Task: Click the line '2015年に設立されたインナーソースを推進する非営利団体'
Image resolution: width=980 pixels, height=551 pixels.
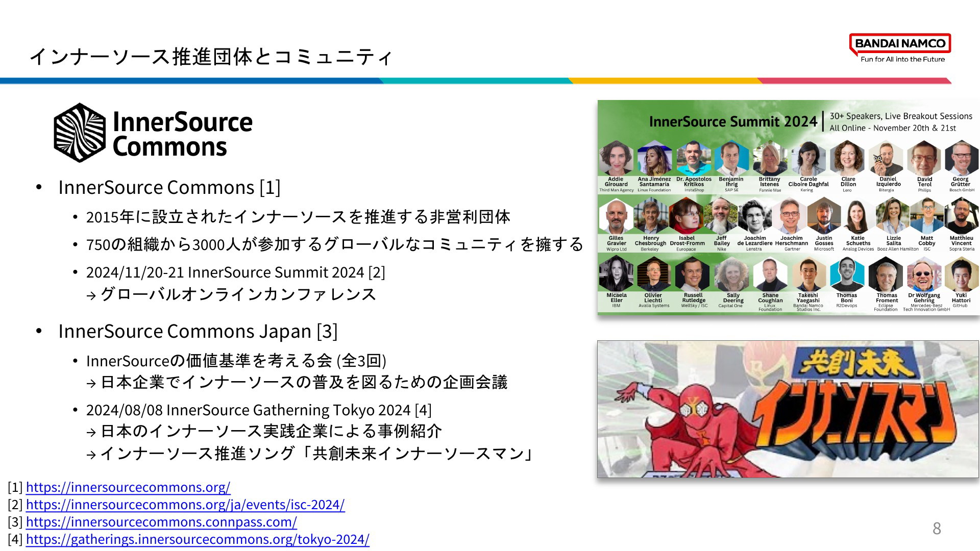Action: 298,217
